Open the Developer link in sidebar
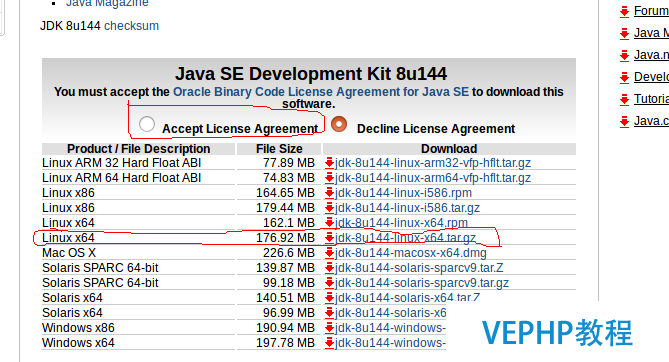Screen dimensions: 669x362 coord(651,77)
